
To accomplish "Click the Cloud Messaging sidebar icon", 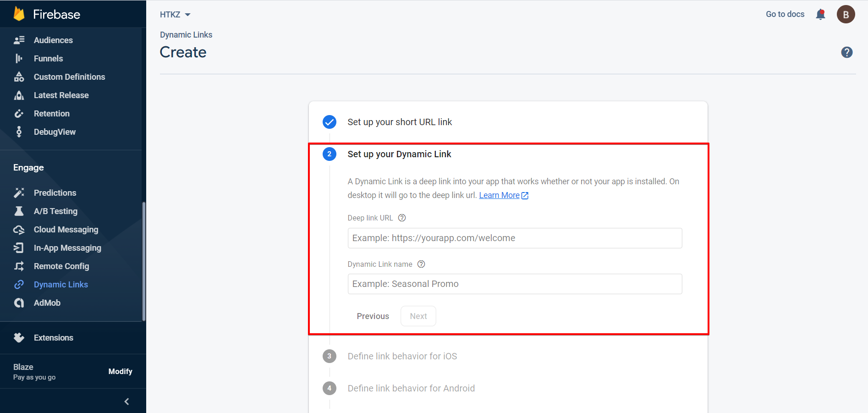I will click(x=19, y=230).
